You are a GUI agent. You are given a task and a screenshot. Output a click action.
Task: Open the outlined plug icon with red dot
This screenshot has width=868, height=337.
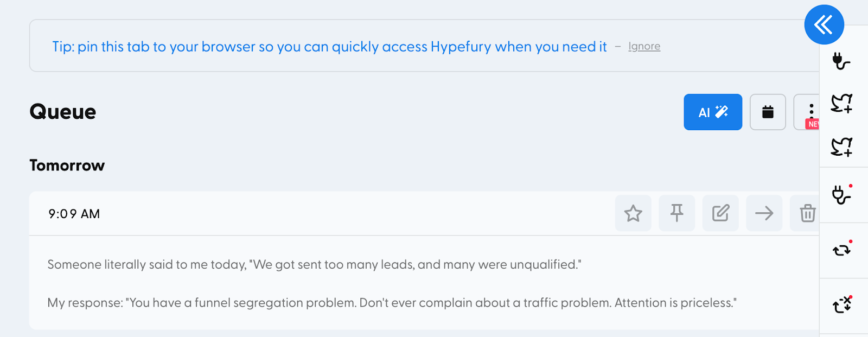point(841,194)
